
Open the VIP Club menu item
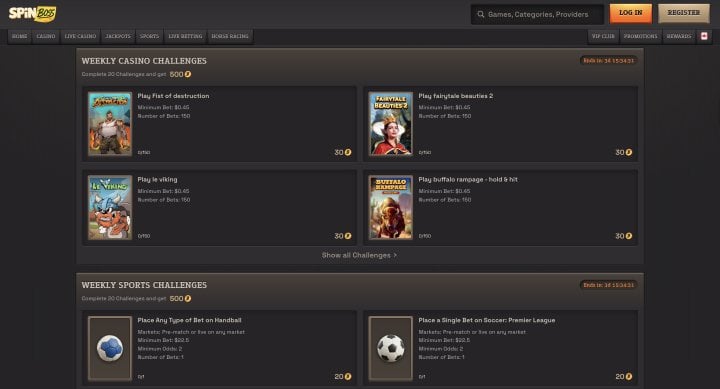pos(603,36)
